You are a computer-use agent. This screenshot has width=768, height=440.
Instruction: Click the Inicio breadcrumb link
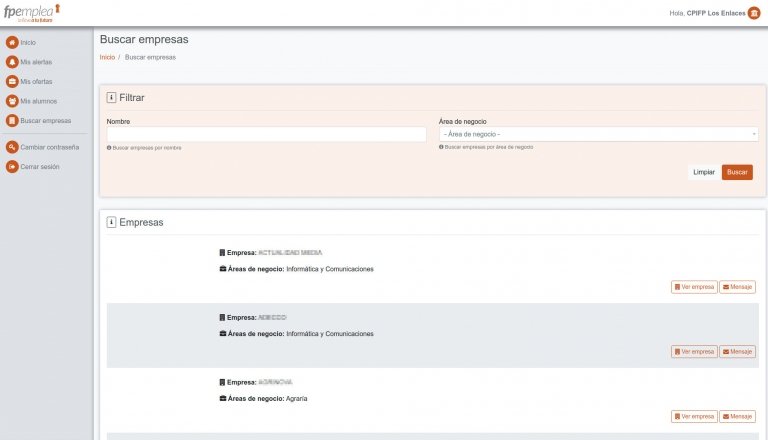coord(107,57)
